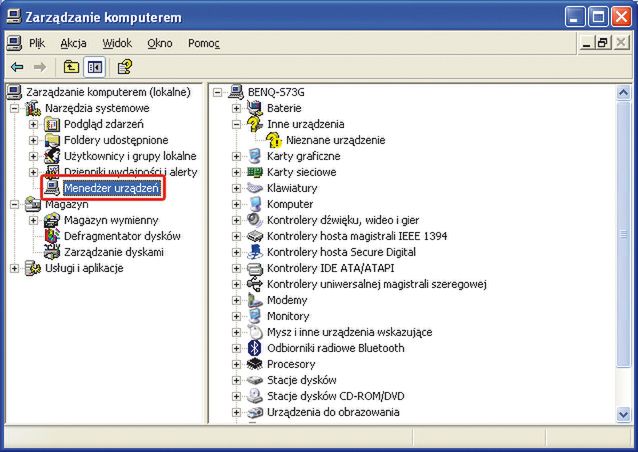Expand the Podgląd zdarzeń node
The image size is (638, 452).
[33, 124]
